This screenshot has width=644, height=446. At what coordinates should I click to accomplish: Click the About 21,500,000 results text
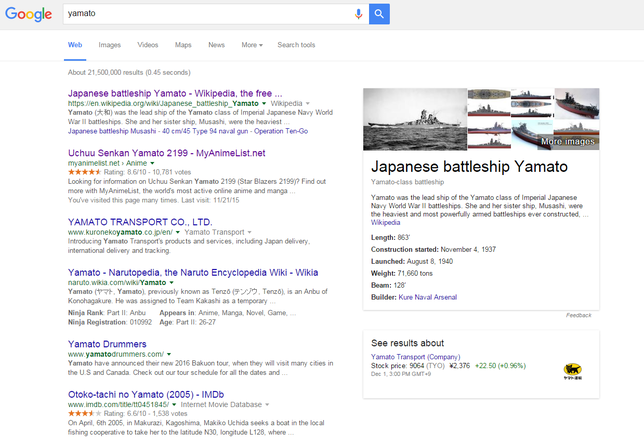click(x=129, y=72)
